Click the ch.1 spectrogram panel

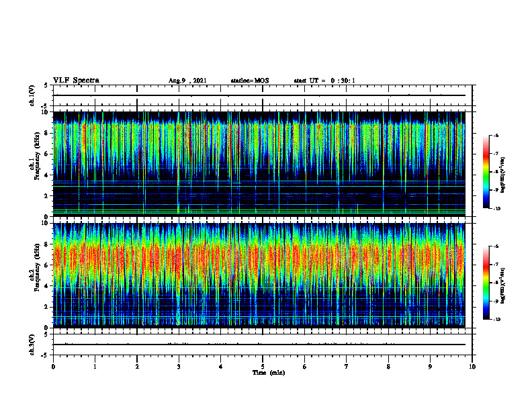(x=259, y=164)
